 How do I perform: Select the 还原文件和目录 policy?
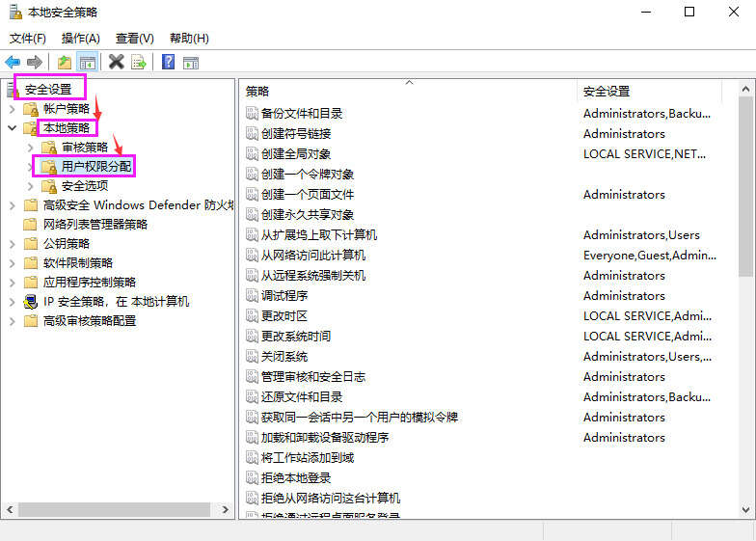click(302, 397)
